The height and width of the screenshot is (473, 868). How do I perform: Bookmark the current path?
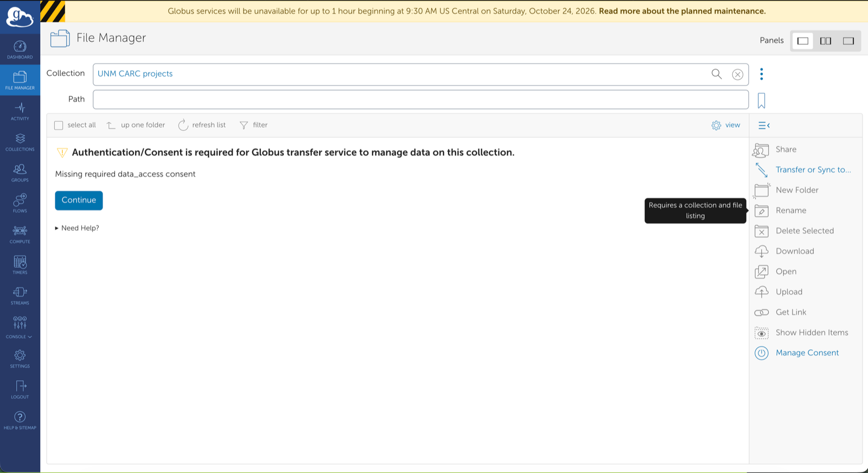(x=762, y=100)
